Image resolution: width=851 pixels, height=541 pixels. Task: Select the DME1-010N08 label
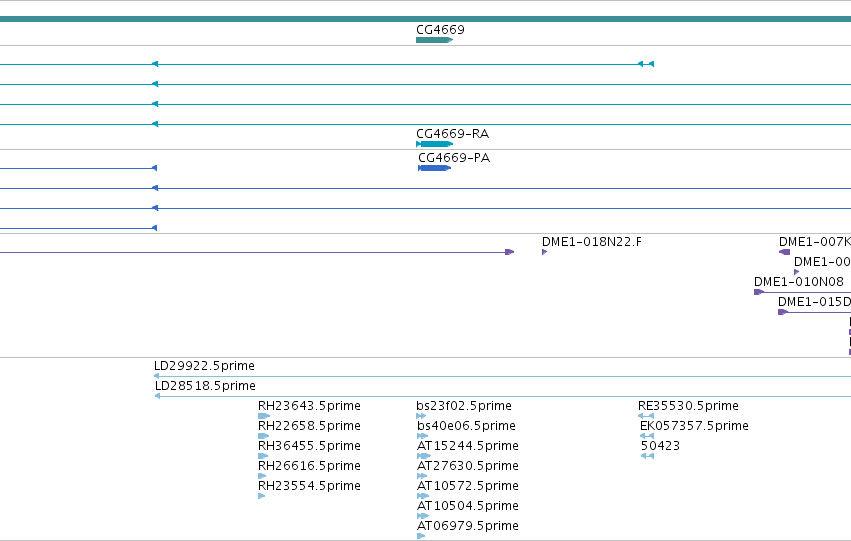[x=799, y=282]
